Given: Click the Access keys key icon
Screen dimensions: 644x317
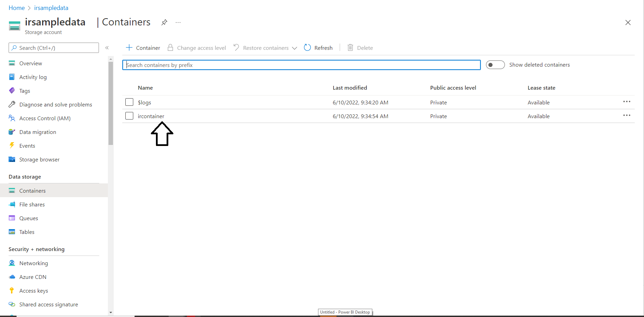Looking at the screenshot, I should (12, 291).
